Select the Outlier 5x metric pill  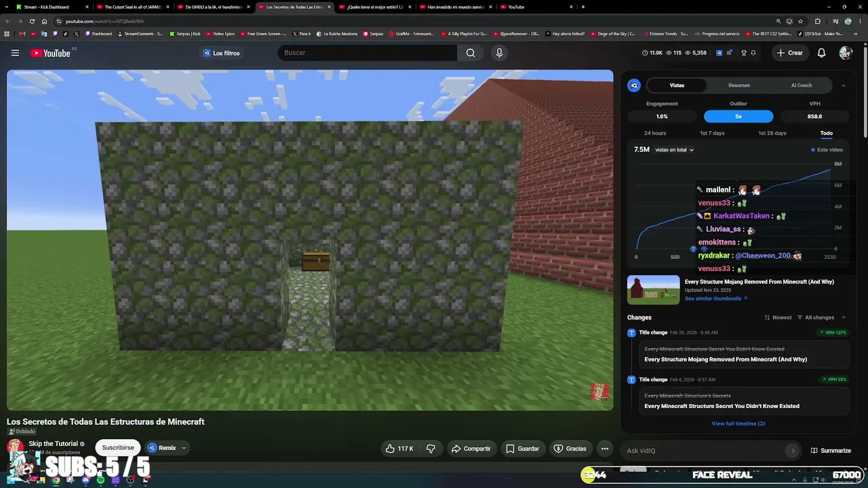[738, 117]
